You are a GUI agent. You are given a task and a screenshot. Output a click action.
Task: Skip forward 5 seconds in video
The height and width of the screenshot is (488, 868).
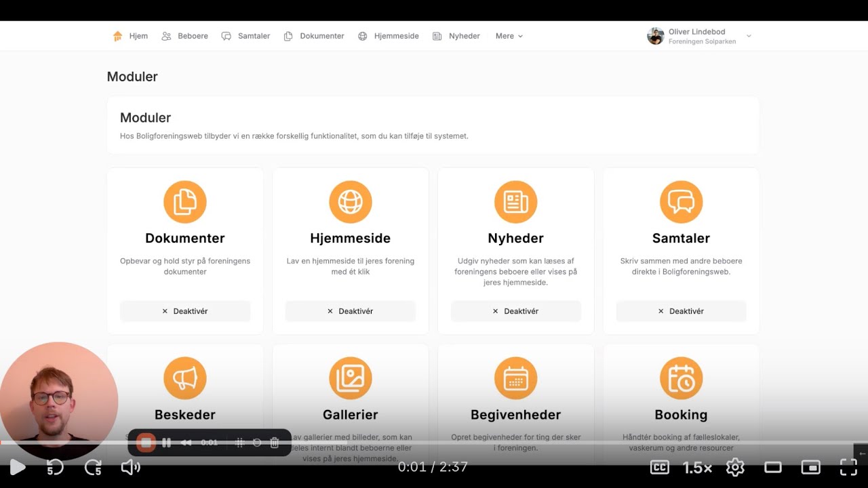pos(93,467)
